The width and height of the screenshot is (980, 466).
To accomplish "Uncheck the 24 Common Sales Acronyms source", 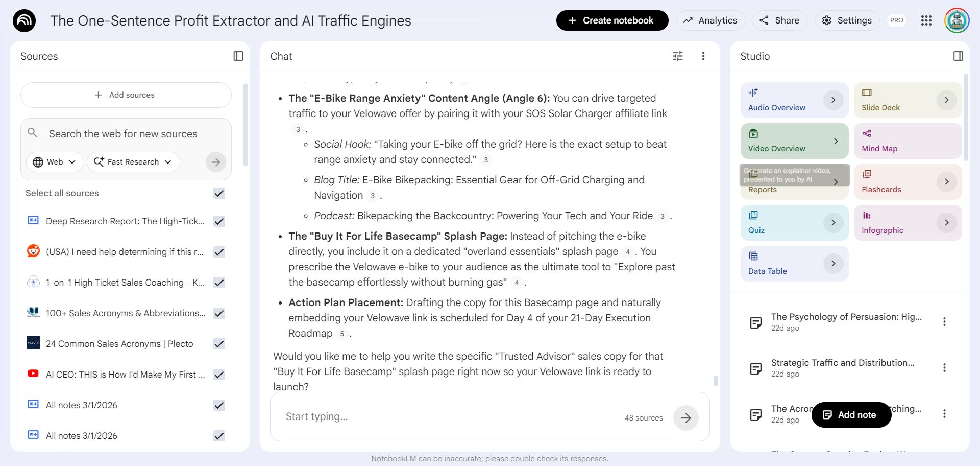I will (219, 344).
